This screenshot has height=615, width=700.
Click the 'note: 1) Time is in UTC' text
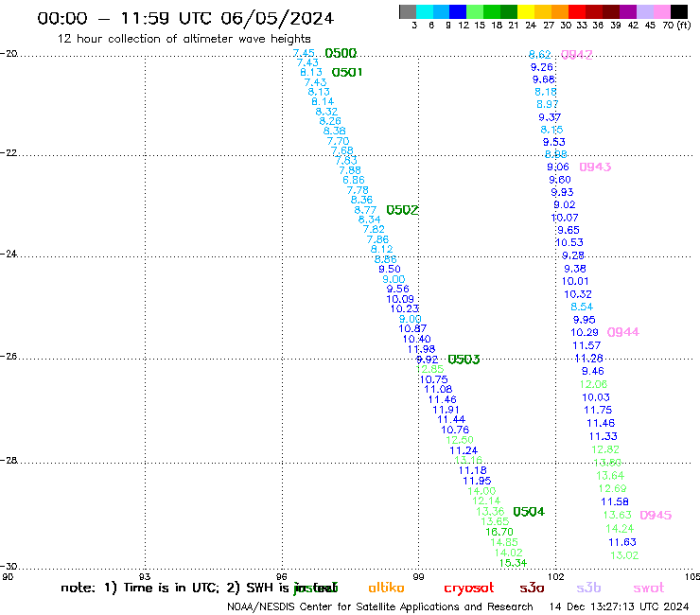click(140, 588)
